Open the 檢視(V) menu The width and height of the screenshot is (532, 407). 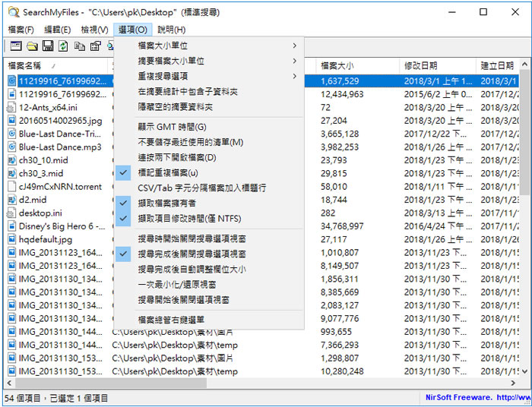[x=95, y=30]
